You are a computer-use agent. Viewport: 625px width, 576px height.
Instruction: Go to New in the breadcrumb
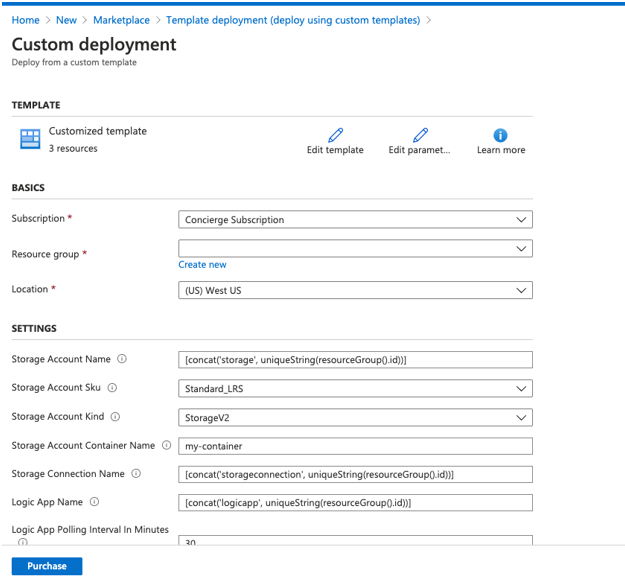66,20
